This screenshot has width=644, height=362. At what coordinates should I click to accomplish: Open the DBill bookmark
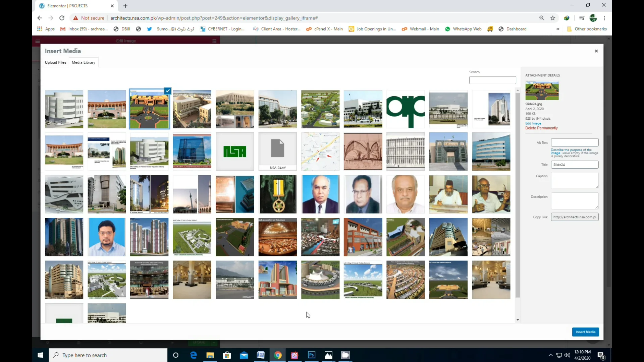(x=122, y=29)
